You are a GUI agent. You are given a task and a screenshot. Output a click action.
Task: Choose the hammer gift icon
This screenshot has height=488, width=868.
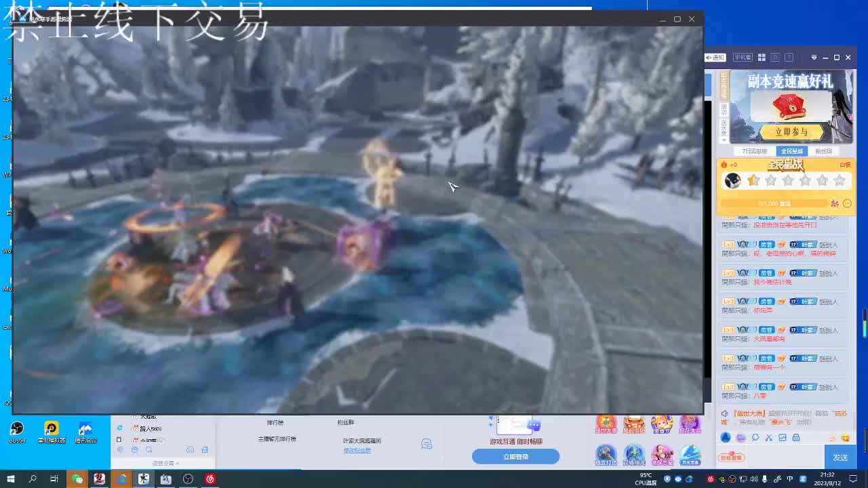coord(606,455)
